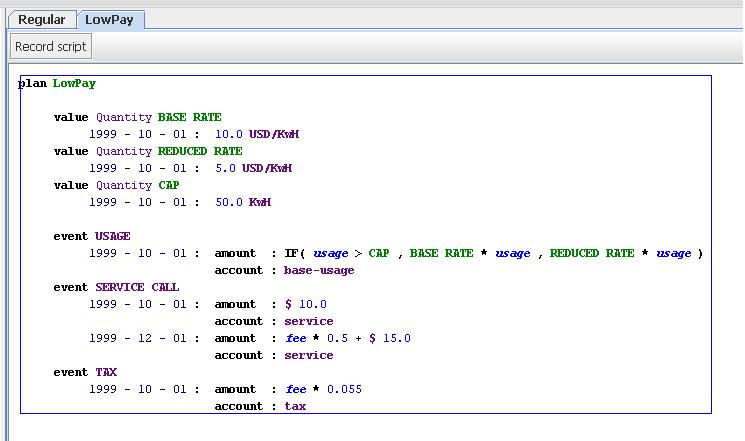Click BASE RATE in its value declaration
Screen dimensions: 745x441
pos(189,118)
